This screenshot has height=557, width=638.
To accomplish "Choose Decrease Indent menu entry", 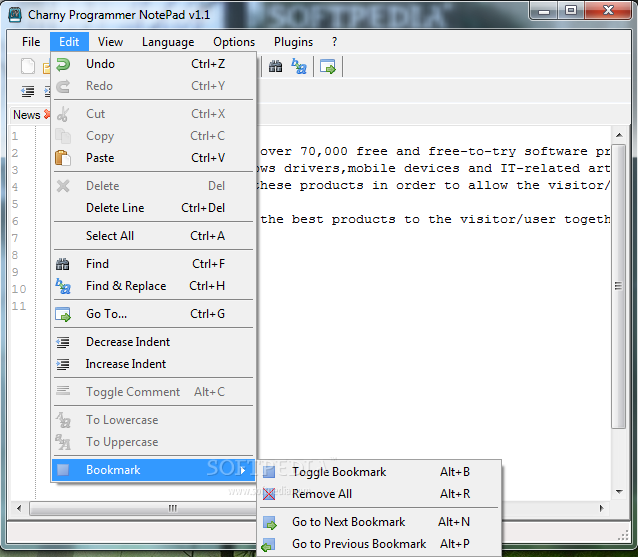I will [x=153, y=342].
